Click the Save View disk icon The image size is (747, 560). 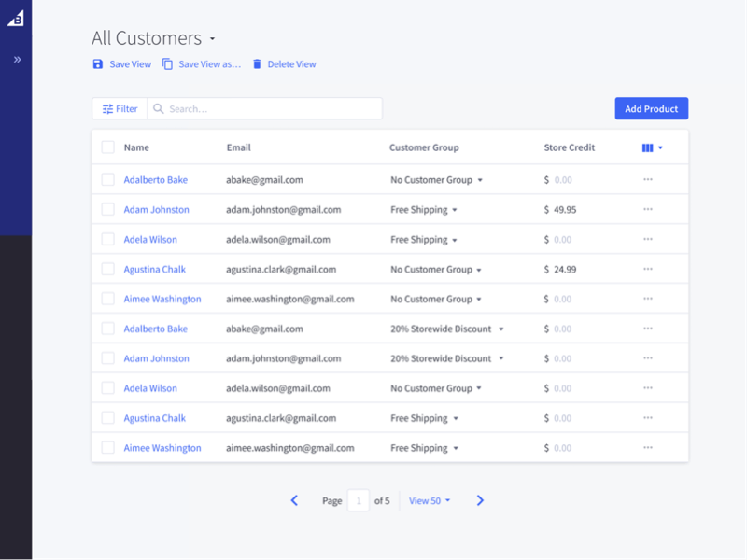[x=97, y=63]
